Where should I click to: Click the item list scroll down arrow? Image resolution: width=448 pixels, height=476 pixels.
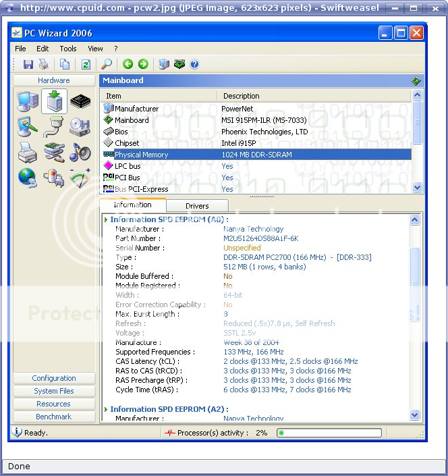pos(418,188)
